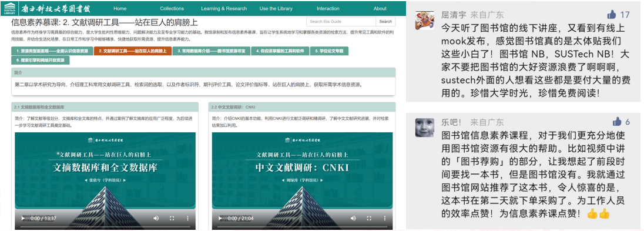
Task: Open the Interaction menu
Action: pyautogui.click(x=328, y=8)
